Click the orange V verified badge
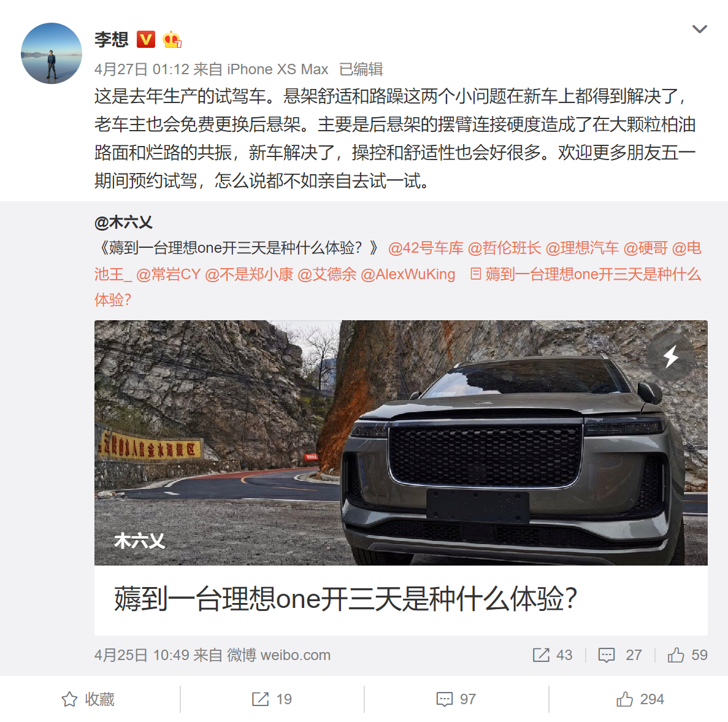 [x=146, y=39]
